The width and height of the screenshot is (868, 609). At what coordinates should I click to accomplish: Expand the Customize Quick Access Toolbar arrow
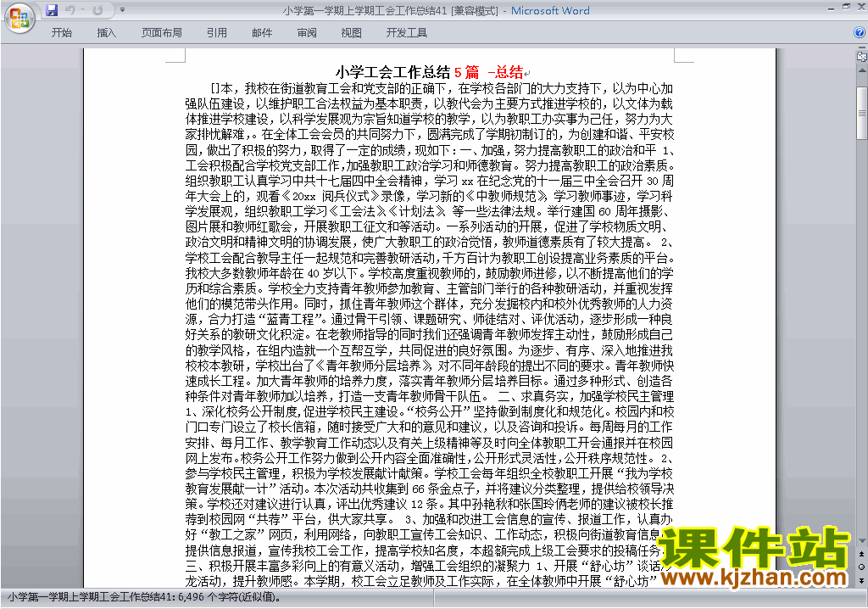coord(122,10)
